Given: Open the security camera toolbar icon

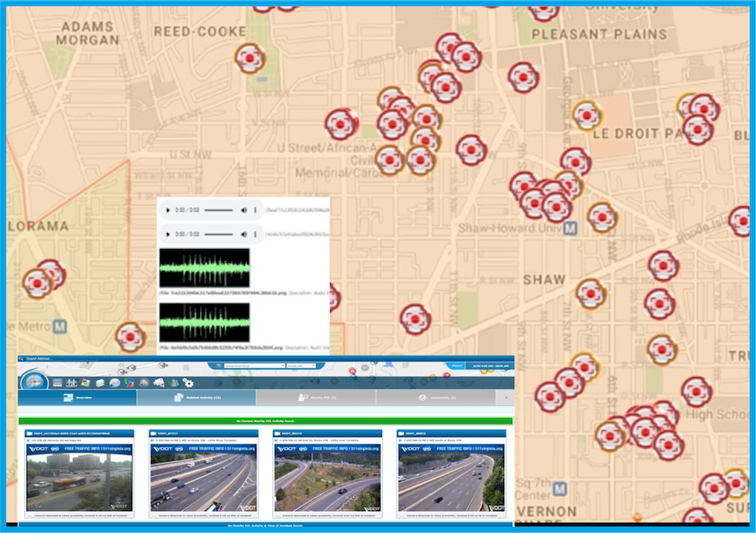Looking at the screenshot, I should (159, 383).
